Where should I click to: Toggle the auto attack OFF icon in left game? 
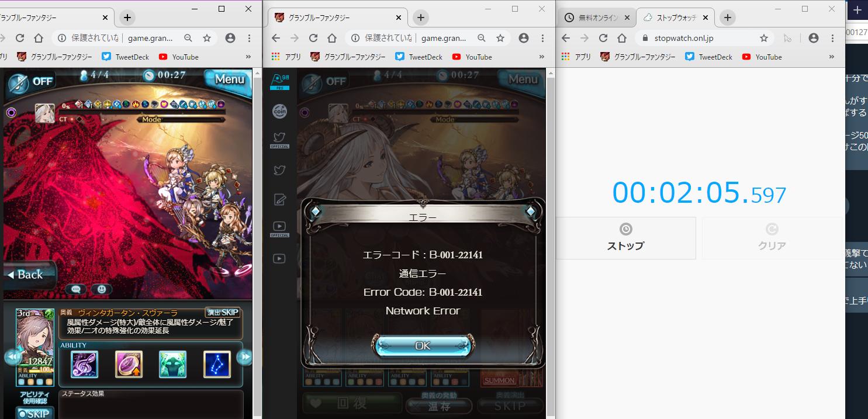point(30,82)
